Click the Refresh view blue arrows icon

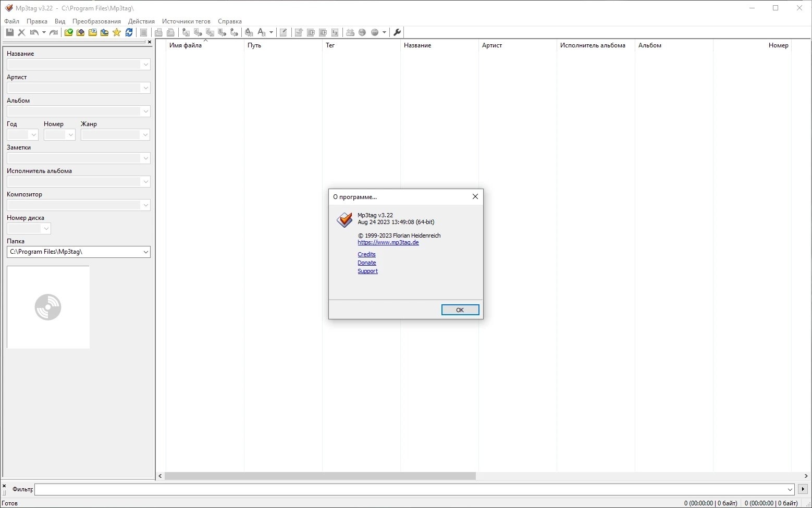click(129, 32)
